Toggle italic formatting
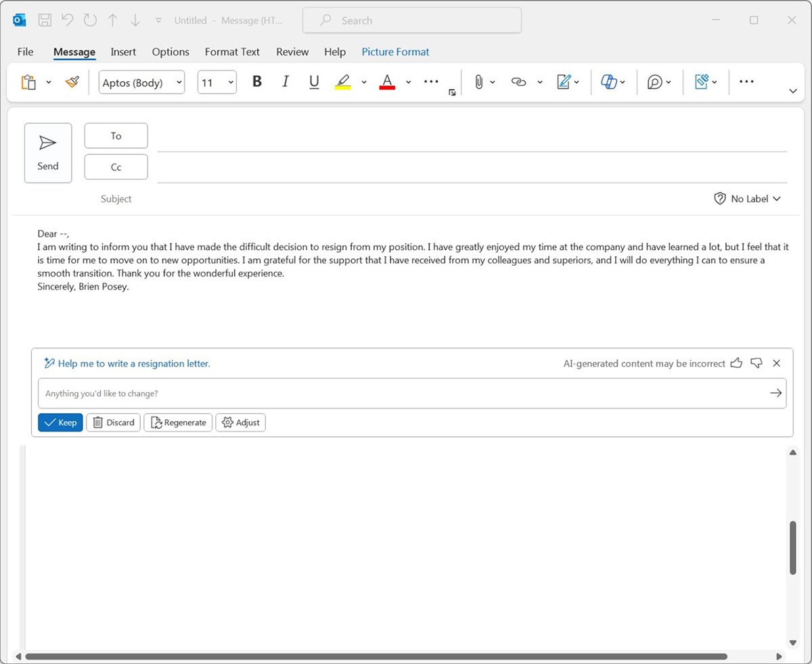 pyautogui.click(x=285, y=81)
